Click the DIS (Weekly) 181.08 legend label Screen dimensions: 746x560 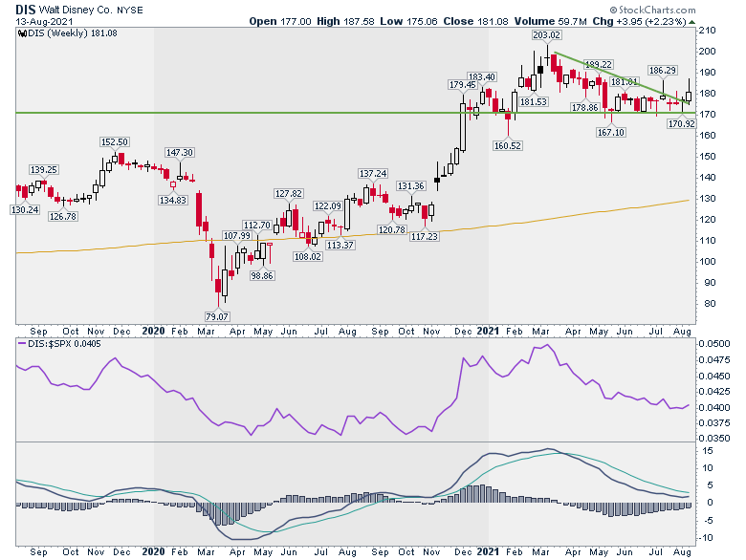pos(72,33)
